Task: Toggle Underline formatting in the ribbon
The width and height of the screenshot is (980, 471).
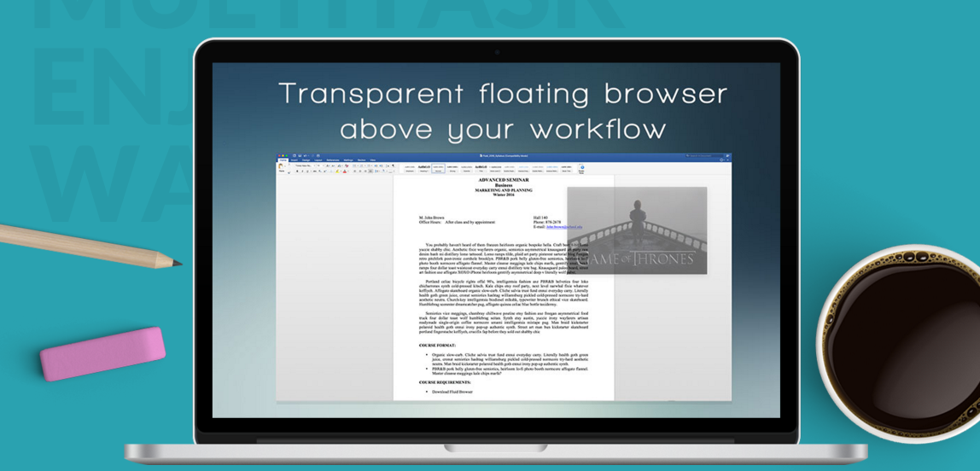Action: pyautogui.click(x=307, y=172)
